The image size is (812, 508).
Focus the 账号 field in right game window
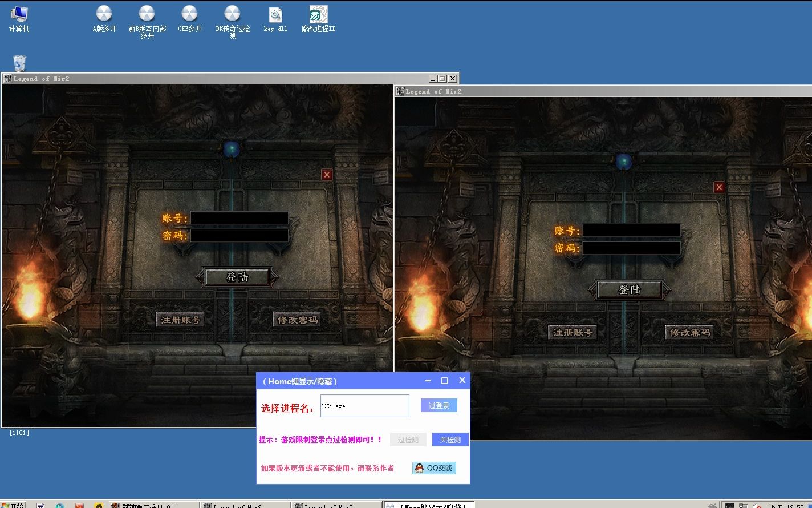632,231
